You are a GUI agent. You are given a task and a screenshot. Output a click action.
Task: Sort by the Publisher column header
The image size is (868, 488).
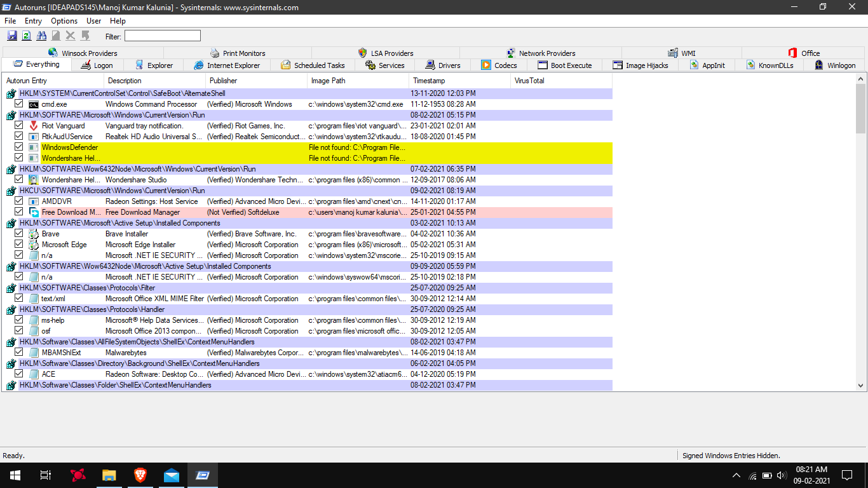pos(256,81)
